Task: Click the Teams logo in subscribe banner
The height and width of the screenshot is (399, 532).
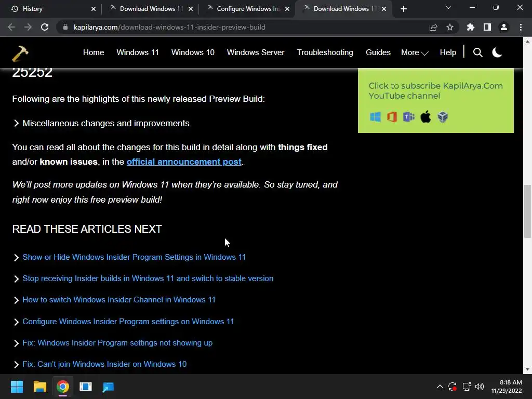Action: click(x=409, y=117)
